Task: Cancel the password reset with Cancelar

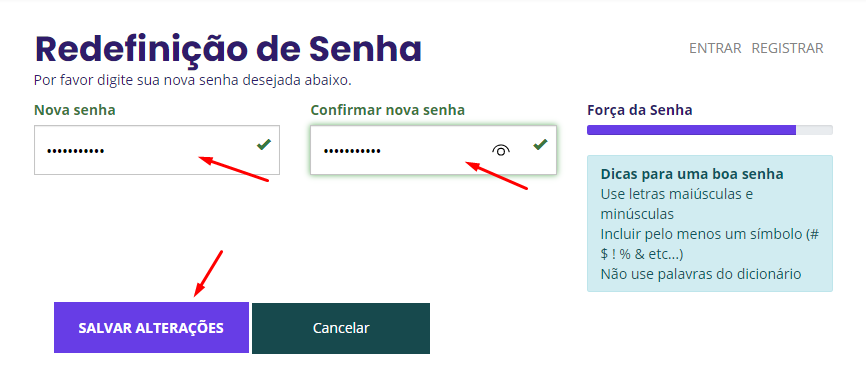Action: coord(341,328)
